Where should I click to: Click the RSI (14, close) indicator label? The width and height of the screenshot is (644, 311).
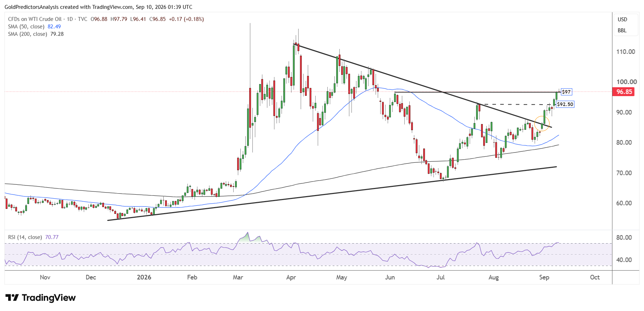pyautogui.click(x=25, y=237)
